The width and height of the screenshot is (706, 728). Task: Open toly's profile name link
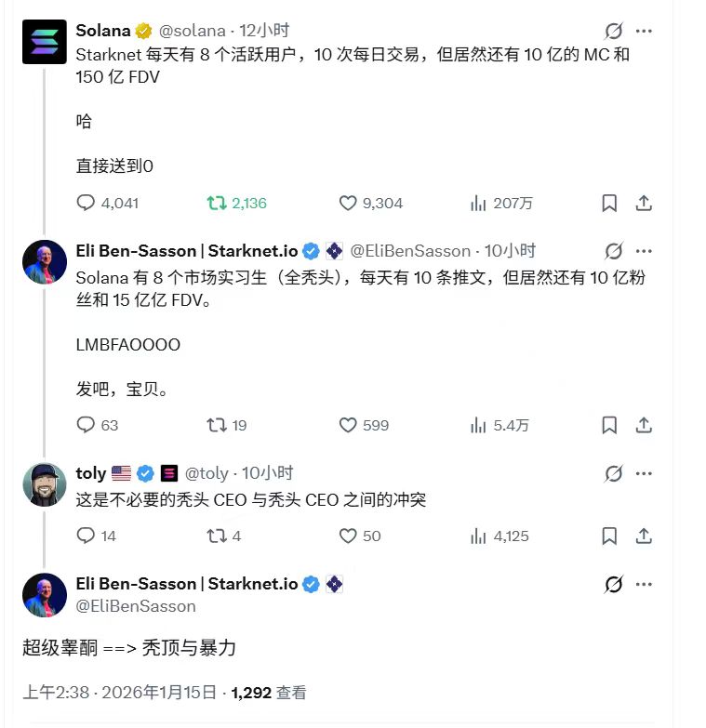[x=91, y=473]
